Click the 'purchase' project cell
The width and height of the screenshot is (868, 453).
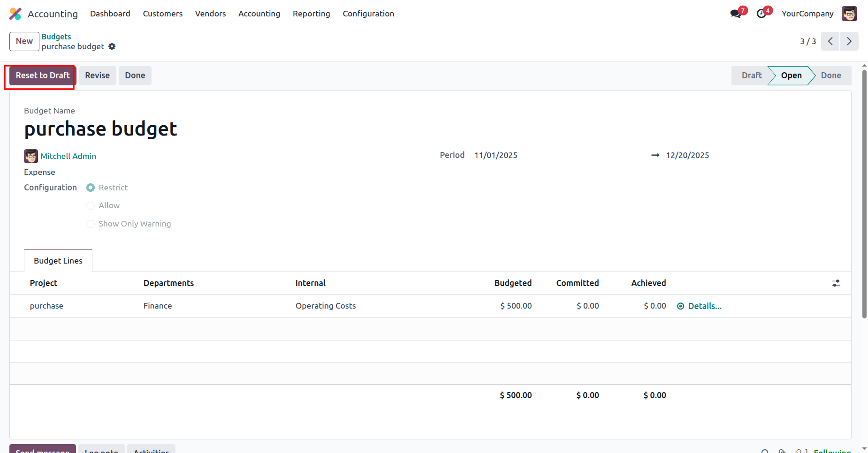(46, 306)
